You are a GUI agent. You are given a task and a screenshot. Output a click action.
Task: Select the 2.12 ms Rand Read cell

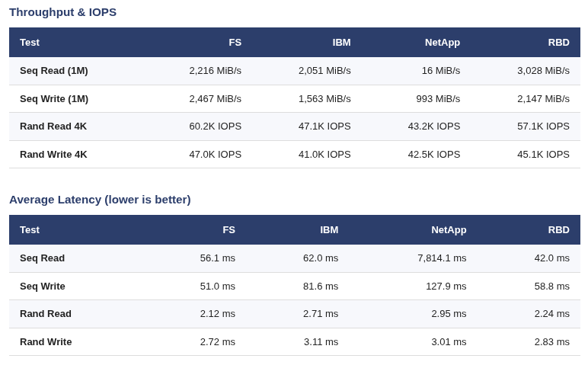tap(217, 314)
